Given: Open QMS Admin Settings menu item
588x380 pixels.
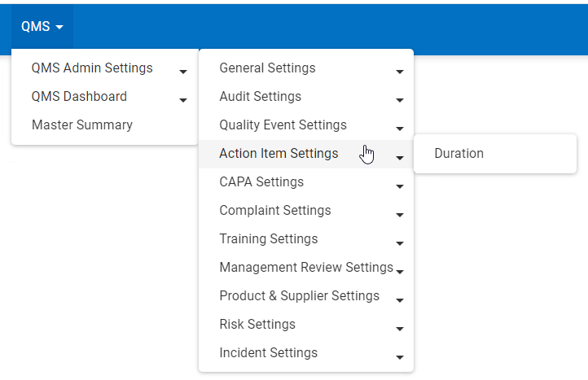Looking at the screenshot, I should pyautogui.click(x=92, y=68).
